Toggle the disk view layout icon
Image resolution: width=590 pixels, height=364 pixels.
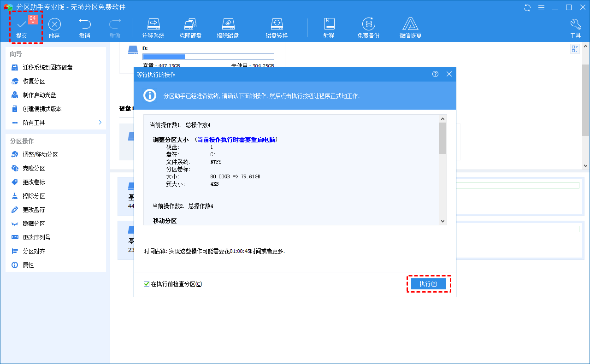575,49
